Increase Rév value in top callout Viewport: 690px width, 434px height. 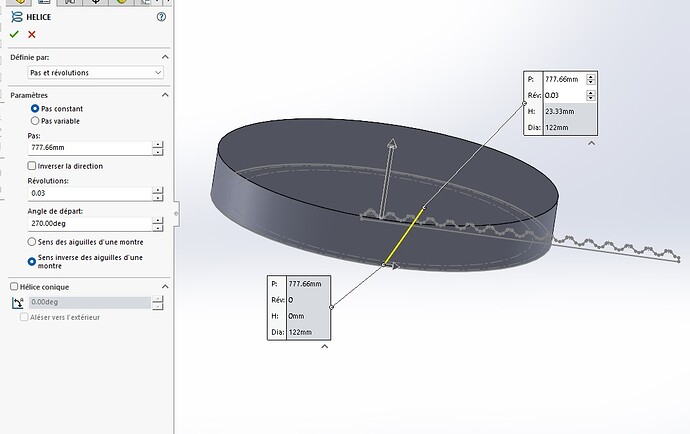pyautogui.click(x=591, y=92)
